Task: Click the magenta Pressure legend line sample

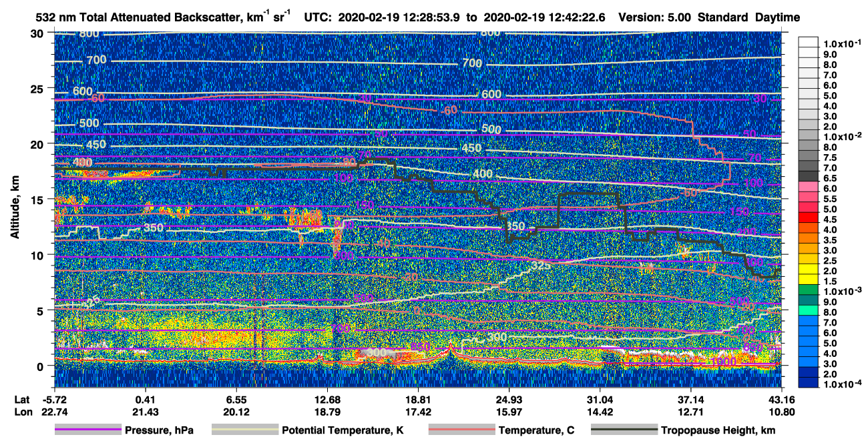Action: tap(87, 430)
